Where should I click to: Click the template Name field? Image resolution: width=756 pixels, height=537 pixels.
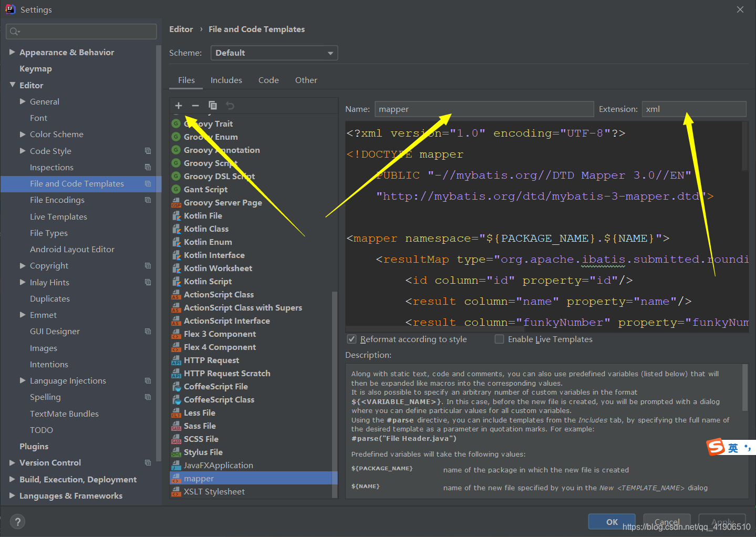(484, 109)
